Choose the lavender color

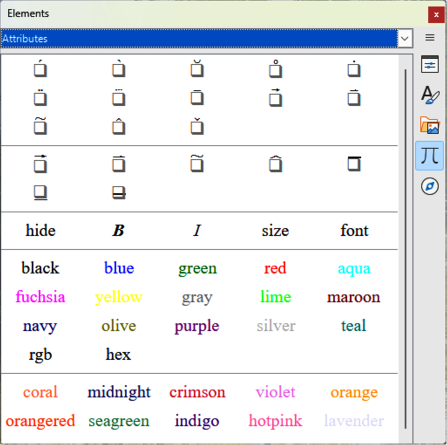(354, 421)
